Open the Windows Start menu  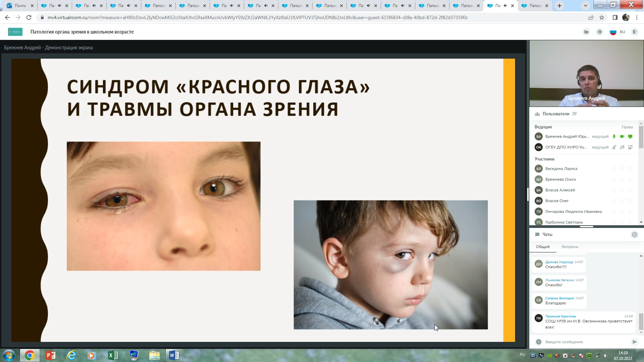pos(9,355)
